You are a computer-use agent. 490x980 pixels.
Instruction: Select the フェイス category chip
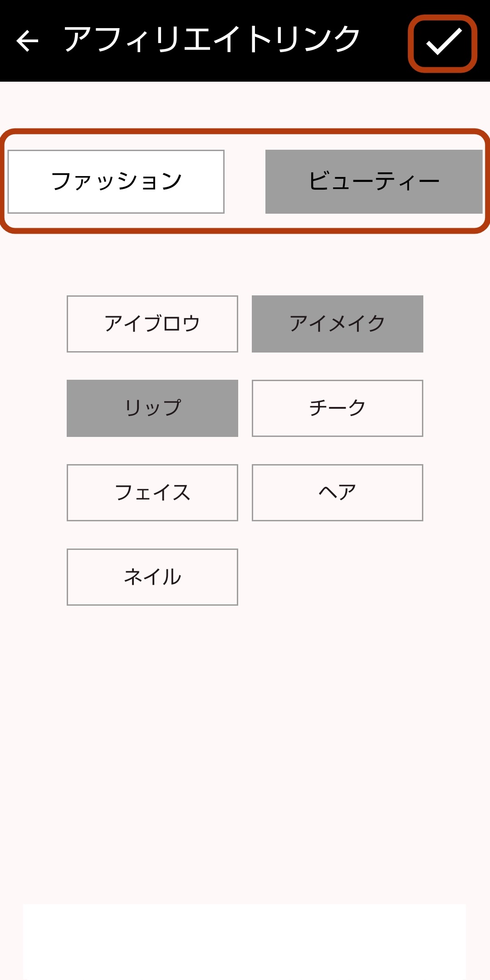(x=152, y=493)
